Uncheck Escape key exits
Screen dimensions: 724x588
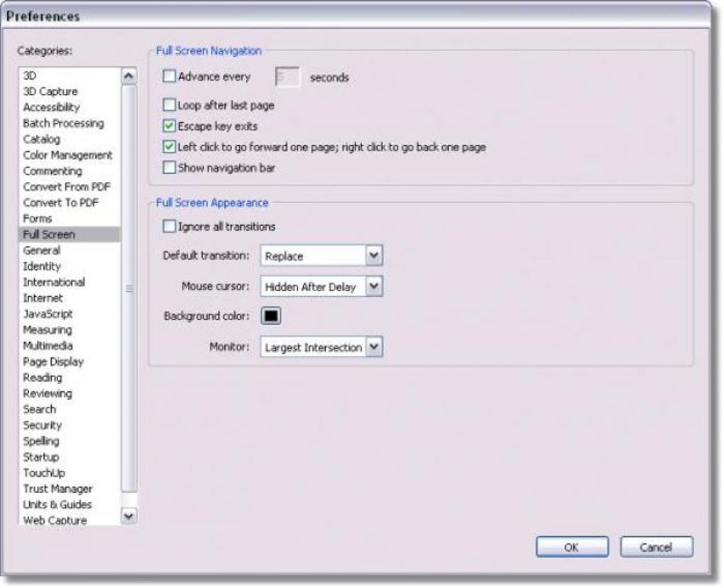[170, 126]
